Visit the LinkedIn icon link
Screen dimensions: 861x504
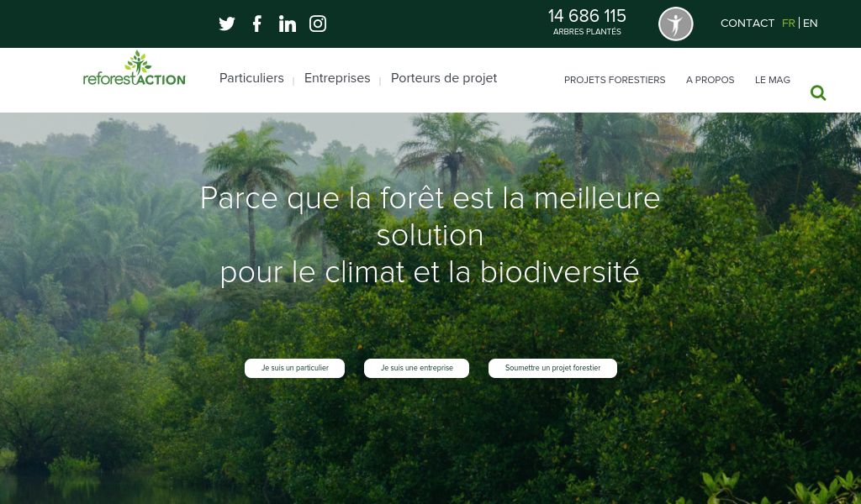click(x=288, y=24)
